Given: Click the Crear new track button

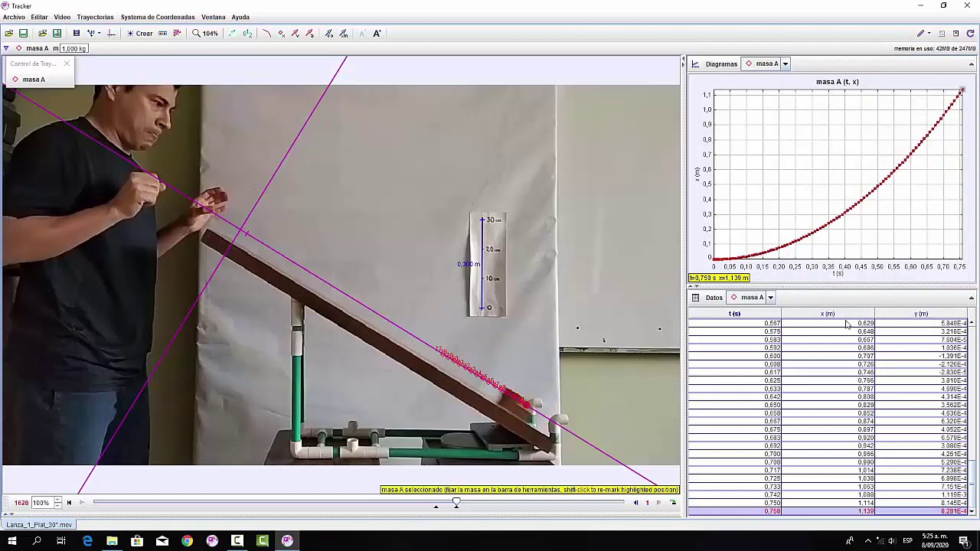Looking at the screenshot, I should click(x=140, y=34).
